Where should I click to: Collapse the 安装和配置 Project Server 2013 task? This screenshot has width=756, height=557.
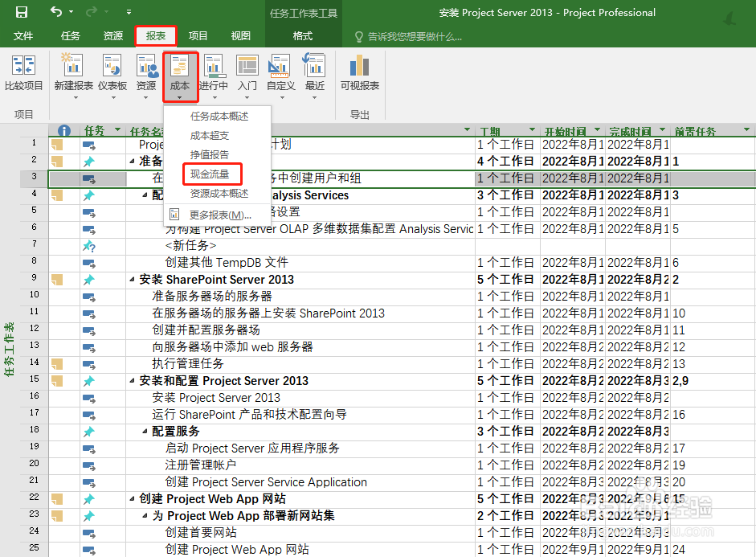(132, 381)
